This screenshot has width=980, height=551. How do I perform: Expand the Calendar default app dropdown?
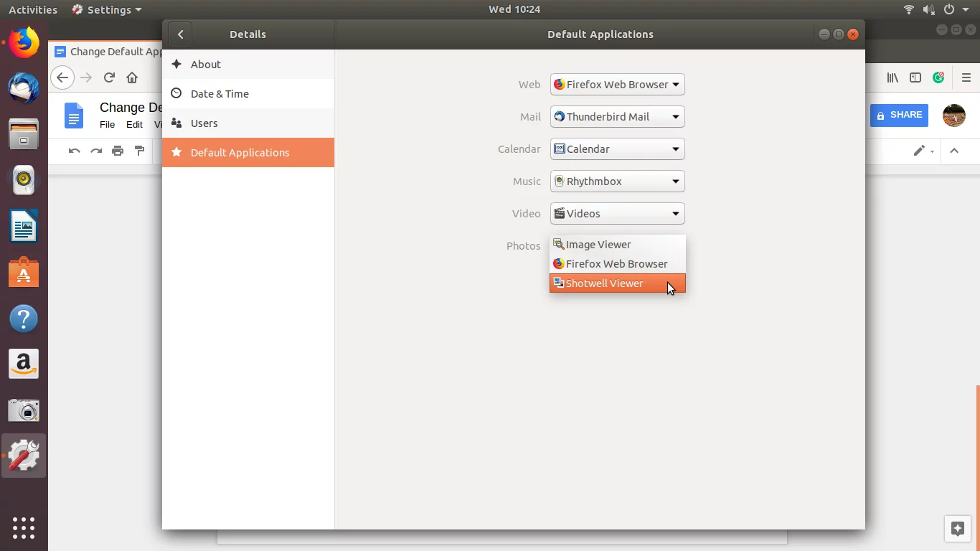point(617,149)
